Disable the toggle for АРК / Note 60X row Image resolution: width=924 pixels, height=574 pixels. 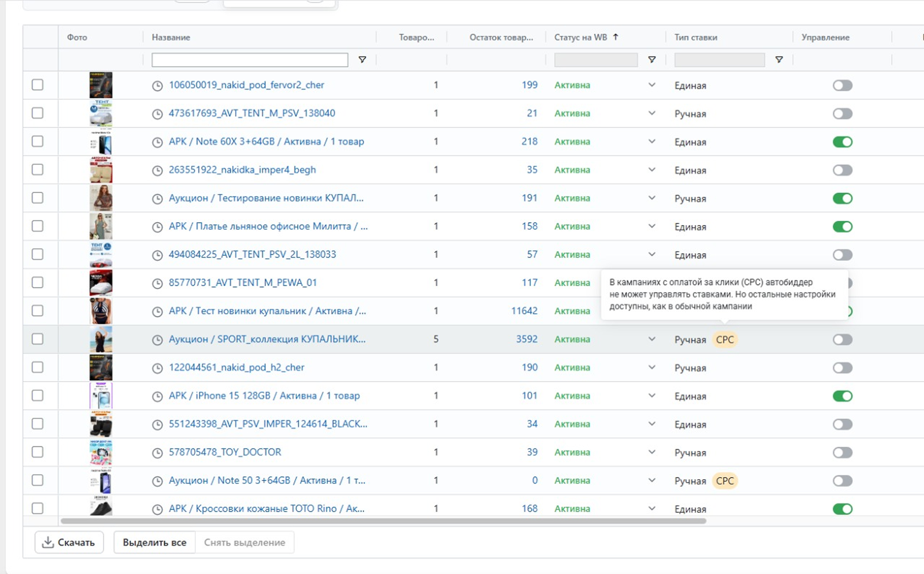pos(842,142)
